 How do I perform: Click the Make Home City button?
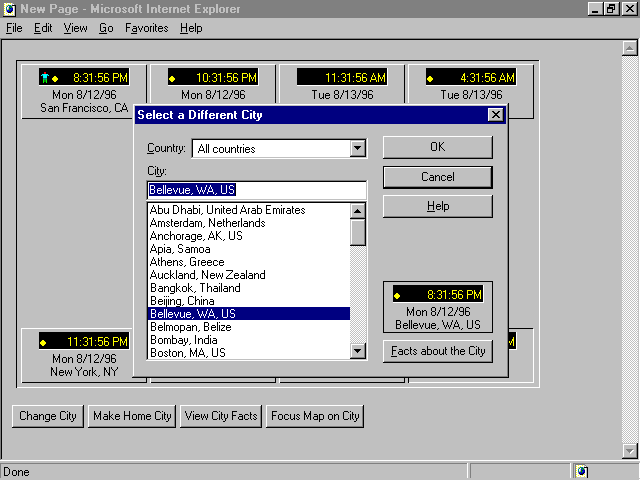[132, 416]
